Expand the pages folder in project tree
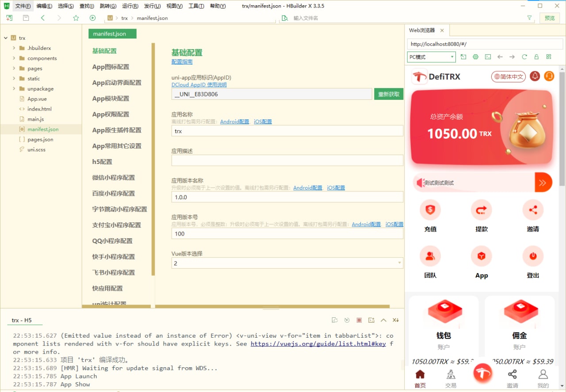 pos(14,68)
